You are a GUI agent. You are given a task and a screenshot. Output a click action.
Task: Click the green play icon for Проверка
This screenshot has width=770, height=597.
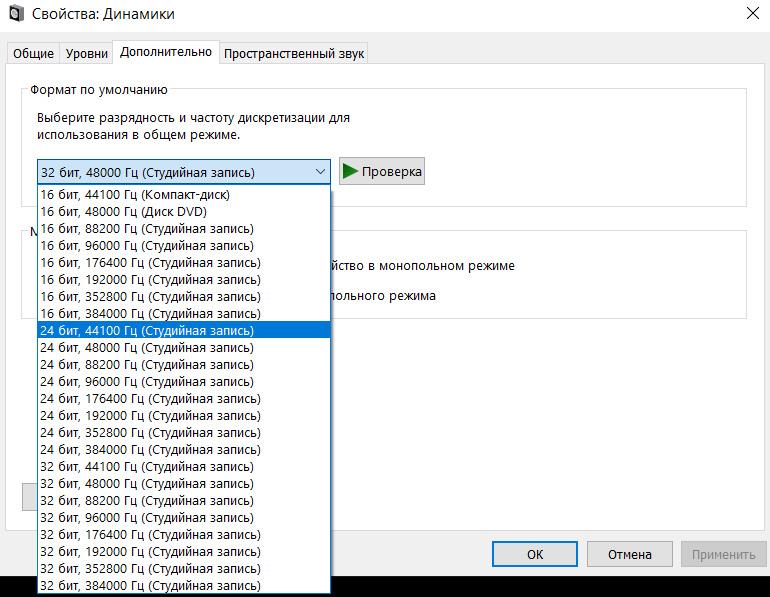click(350, 171)
